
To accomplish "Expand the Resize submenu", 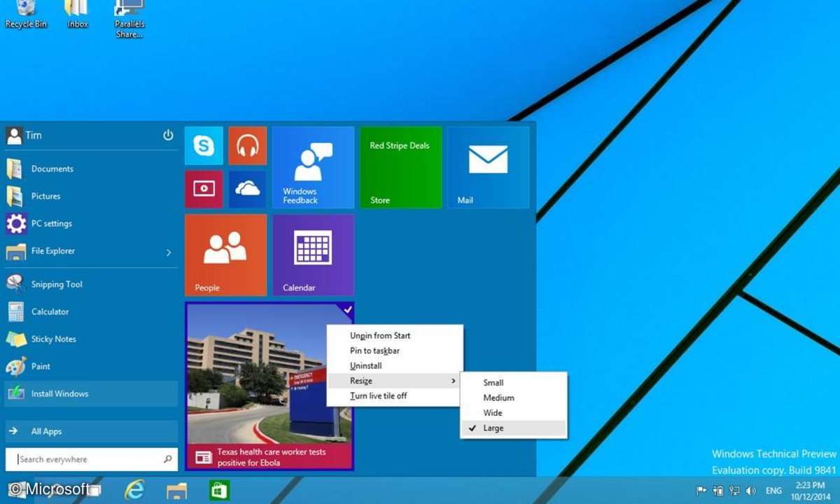I will (395, 381).
